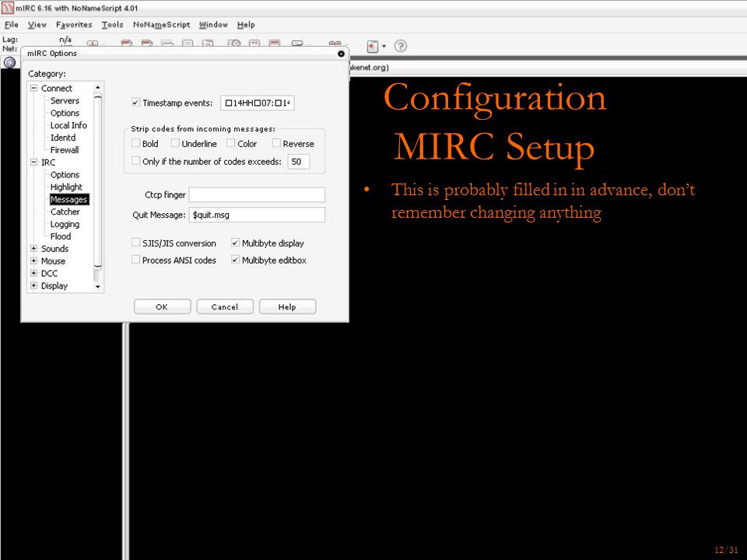
Task: Select Servers under Connect
Action: coord(65,100)
